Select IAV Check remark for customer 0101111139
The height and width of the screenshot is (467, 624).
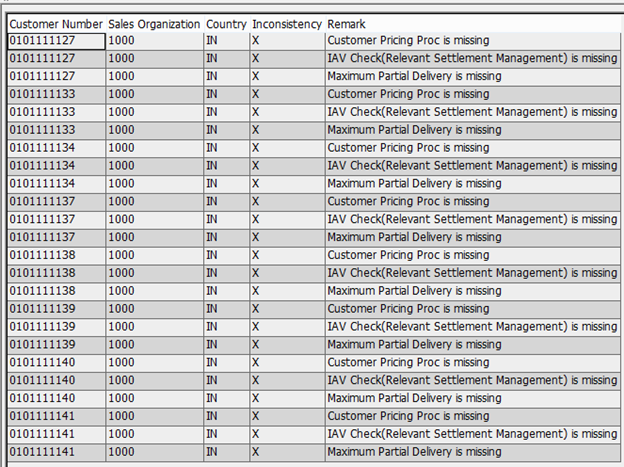(x=472, y=327)
